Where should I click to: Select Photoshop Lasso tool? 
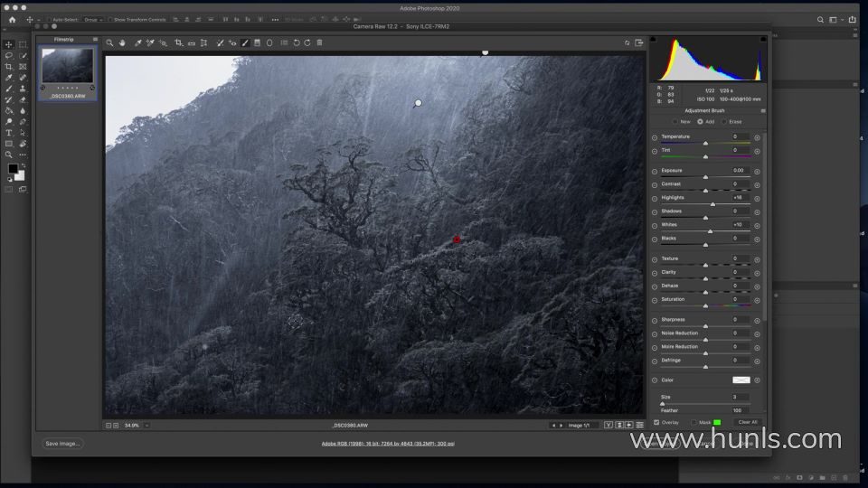[x=9, y=55]
